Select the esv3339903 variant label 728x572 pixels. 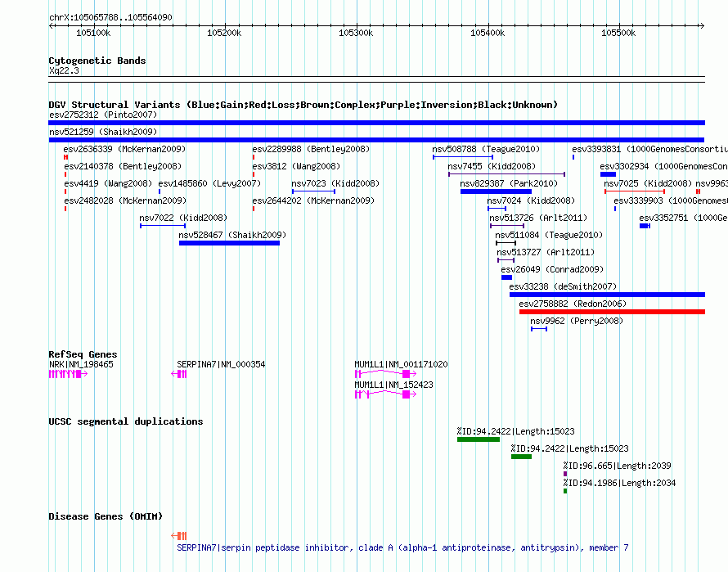click(x=671, y=200)
